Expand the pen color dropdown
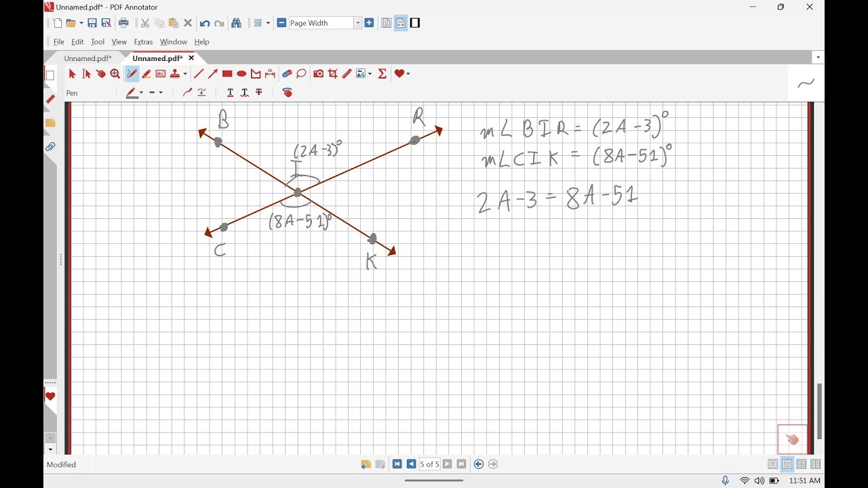The image size is (868, 488). click(141, 92)
